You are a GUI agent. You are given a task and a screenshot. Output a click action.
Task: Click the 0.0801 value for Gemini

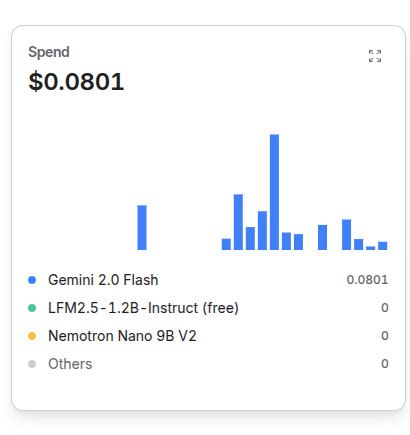[x=367, y=280]
